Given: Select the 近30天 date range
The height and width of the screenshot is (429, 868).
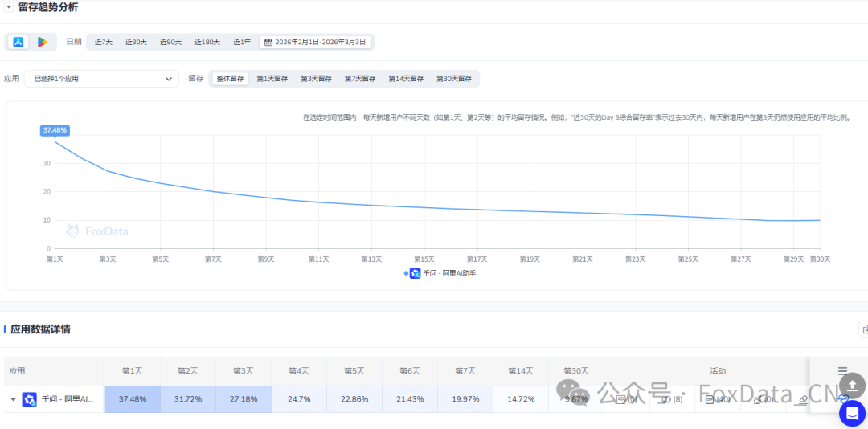Looking at the screenshot, I should click(x=136, y=42).
